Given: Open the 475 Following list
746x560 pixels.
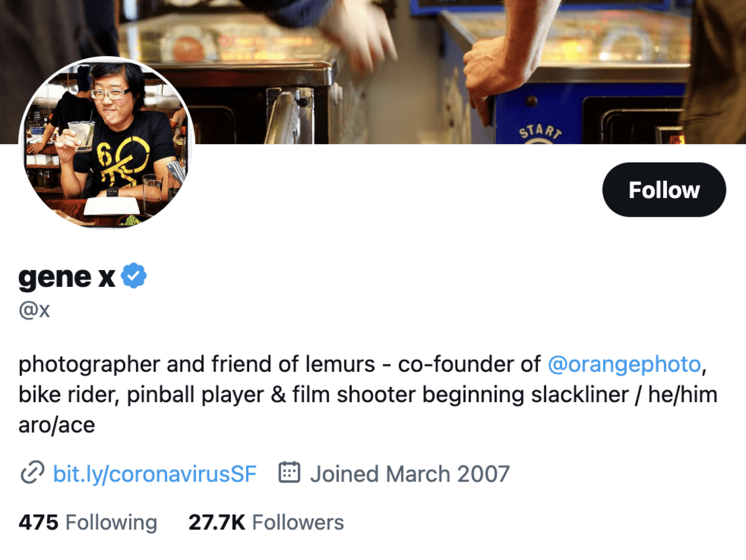Looking at the screenshot, I should (87, 522).
